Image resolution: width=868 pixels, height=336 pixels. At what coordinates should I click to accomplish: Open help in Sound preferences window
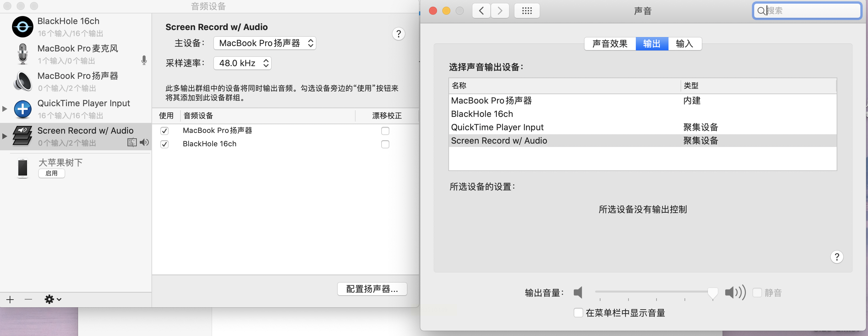(x=837, y=257)
